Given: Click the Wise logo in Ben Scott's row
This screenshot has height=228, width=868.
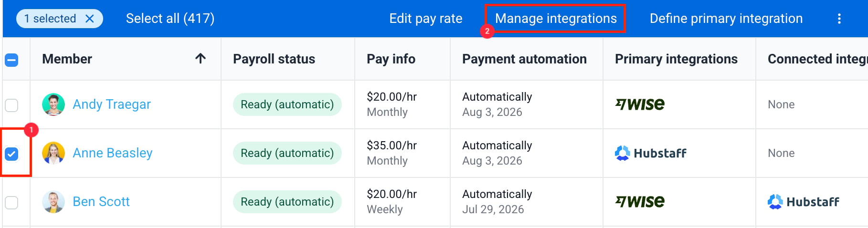Looking at the screenshot, I should (640, 201).
